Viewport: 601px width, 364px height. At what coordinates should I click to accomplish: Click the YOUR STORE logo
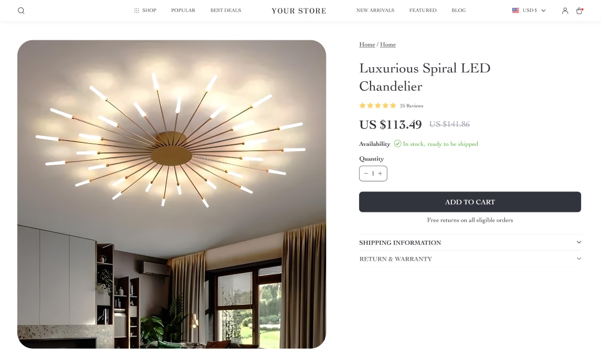(x=299, y=10)
